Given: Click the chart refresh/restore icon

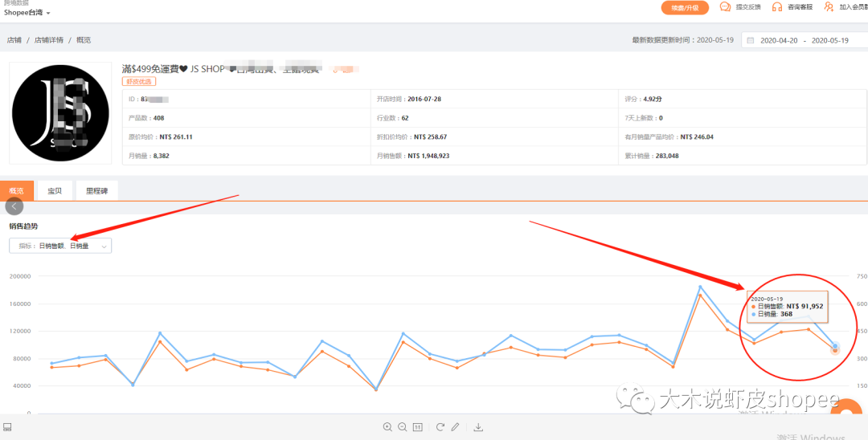Looking at the screenshot, I should pos(440,426).
